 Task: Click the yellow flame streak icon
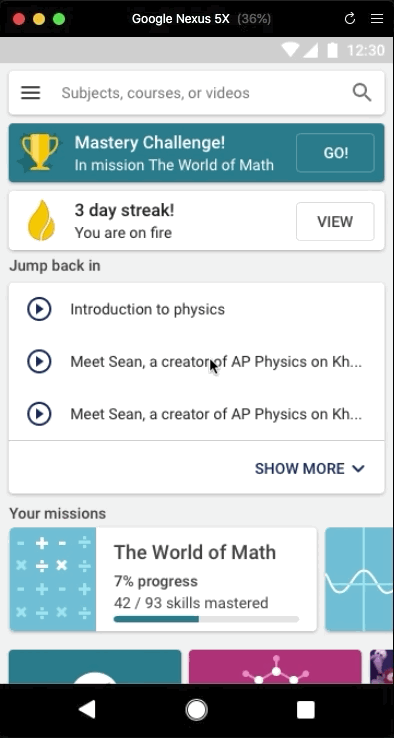[x=41, y=220]
